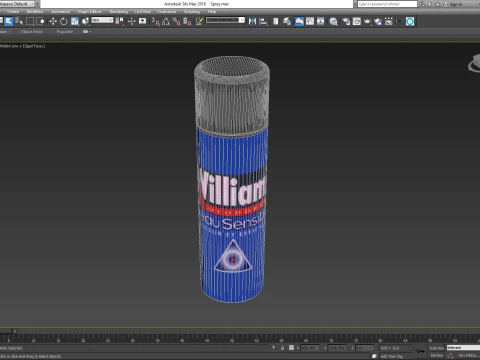
Task: Click the Z coordinate input field
Action: [364, 348]
